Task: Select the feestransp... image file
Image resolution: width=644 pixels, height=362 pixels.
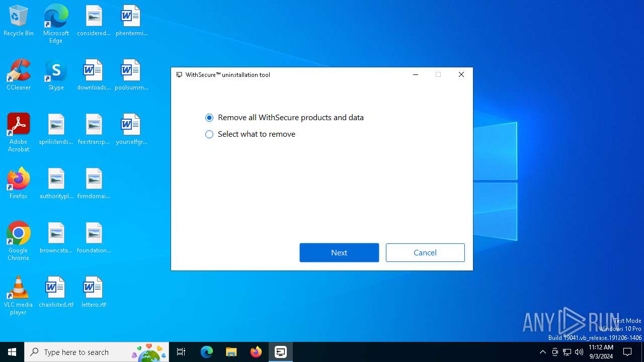Action: [94, 129]
